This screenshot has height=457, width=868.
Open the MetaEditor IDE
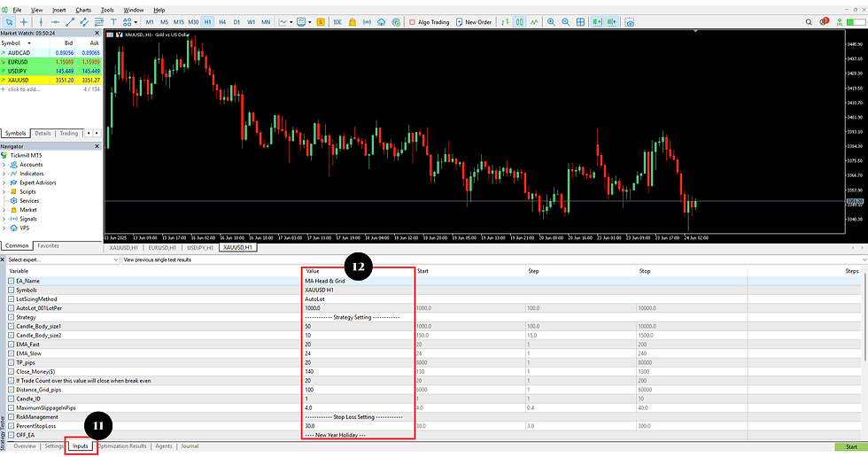point(337,22)
